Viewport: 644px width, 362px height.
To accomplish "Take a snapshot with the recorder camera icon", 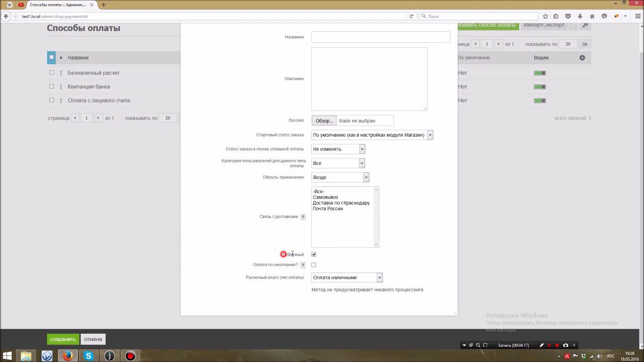I will (566, 345).
